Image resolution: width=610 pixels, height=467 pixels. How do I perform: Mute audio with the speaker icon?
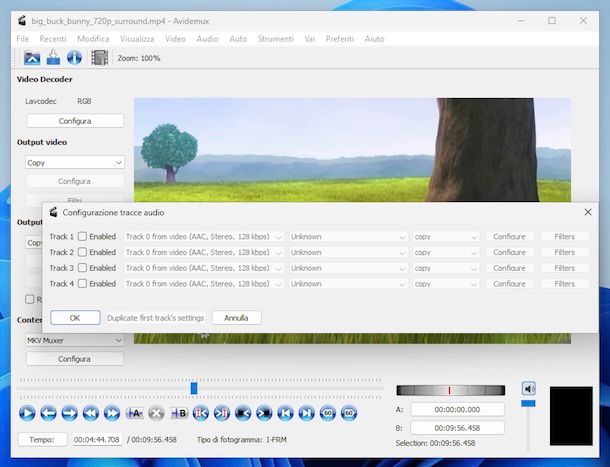tap(529, 388)
